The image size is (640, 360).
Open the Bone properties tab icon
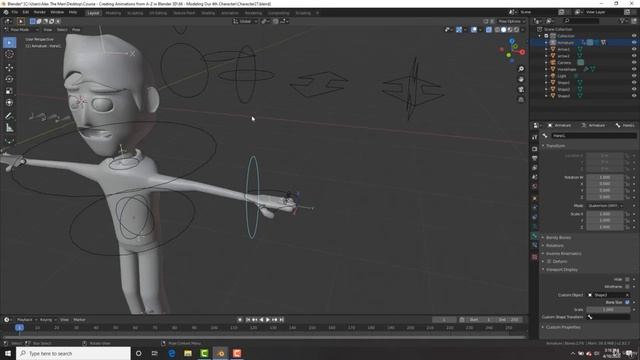pyautogui.click(x=535, y=236)
